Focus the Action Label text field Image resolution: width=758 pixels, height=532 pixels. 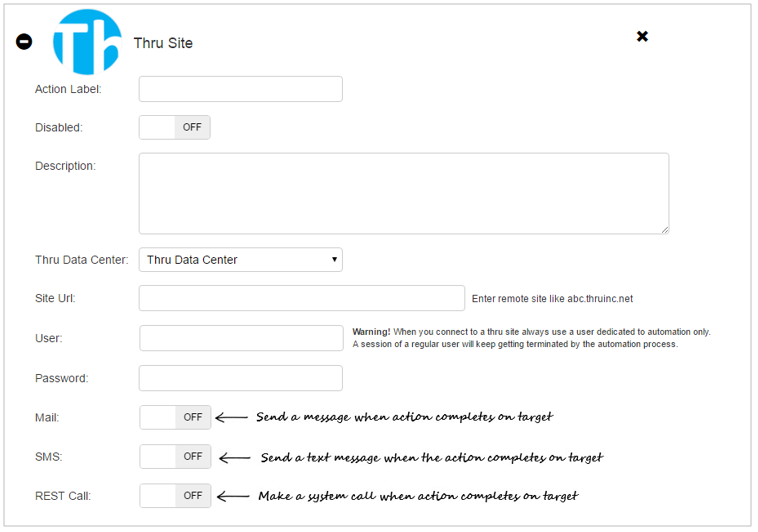coord(241,89)
